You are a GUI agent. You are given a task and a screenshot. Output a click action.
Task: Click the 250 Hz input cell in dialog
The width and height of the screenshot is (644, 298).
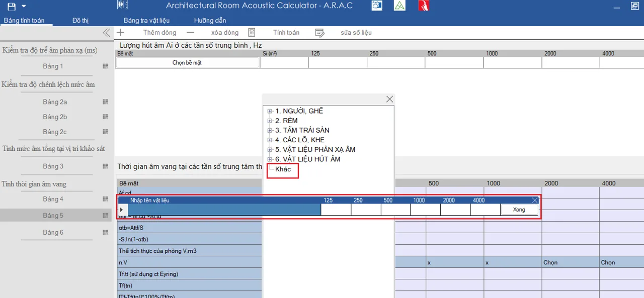pos(366,210)
